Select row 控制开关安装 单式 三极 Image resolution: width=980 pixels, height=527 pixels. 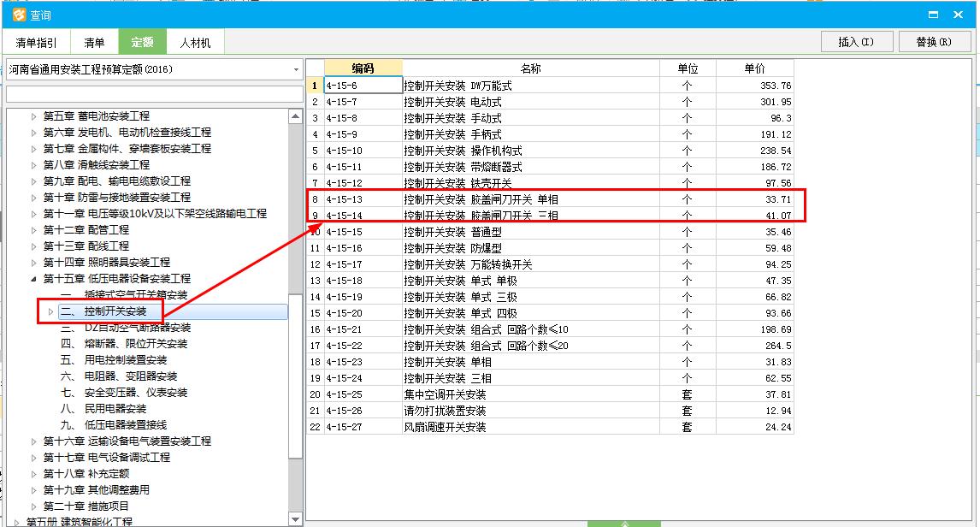click(x=550, y=297)
